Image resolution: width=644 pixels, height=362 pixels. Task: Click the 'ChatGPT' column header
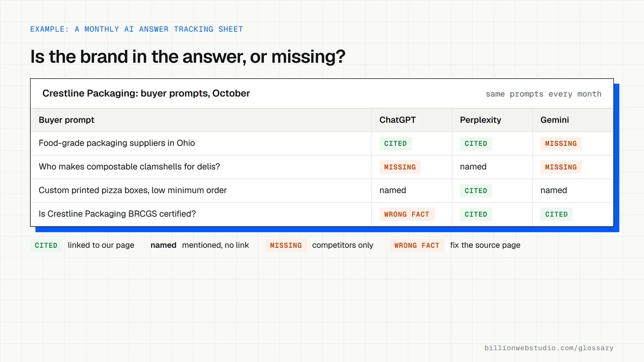(x=398, y=120)
